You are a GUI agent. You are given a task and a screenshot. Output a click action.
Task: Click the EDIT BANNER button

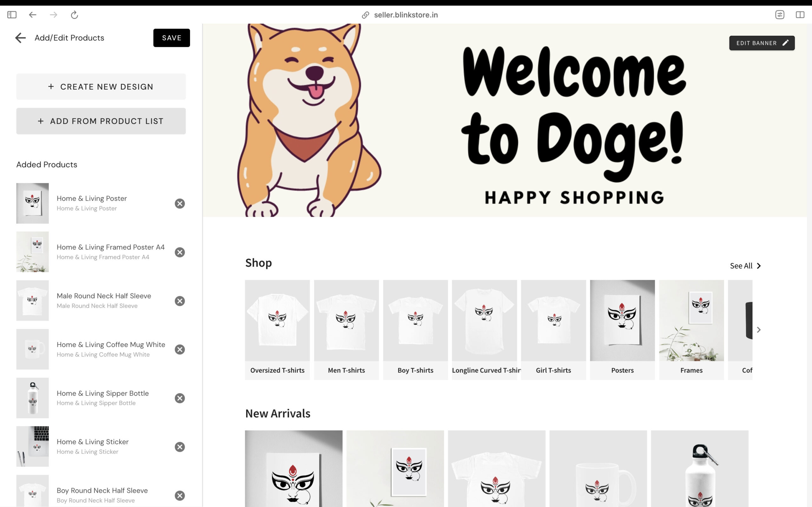click(762, 43)
